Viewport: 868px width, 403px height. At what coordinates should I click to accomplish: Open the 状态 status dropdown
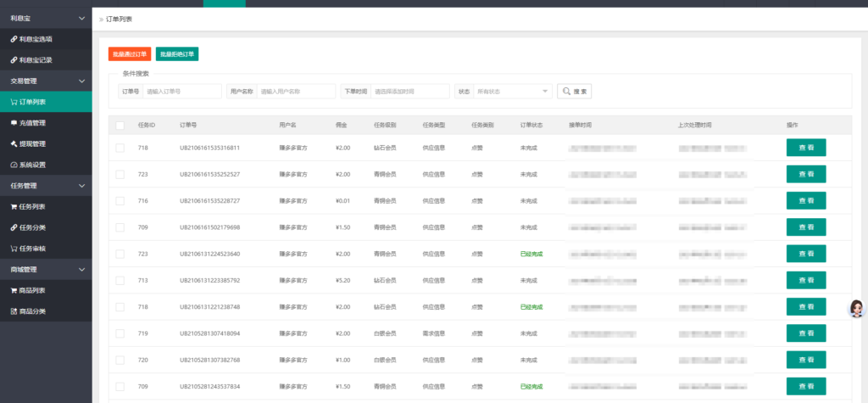coord(513,92)
